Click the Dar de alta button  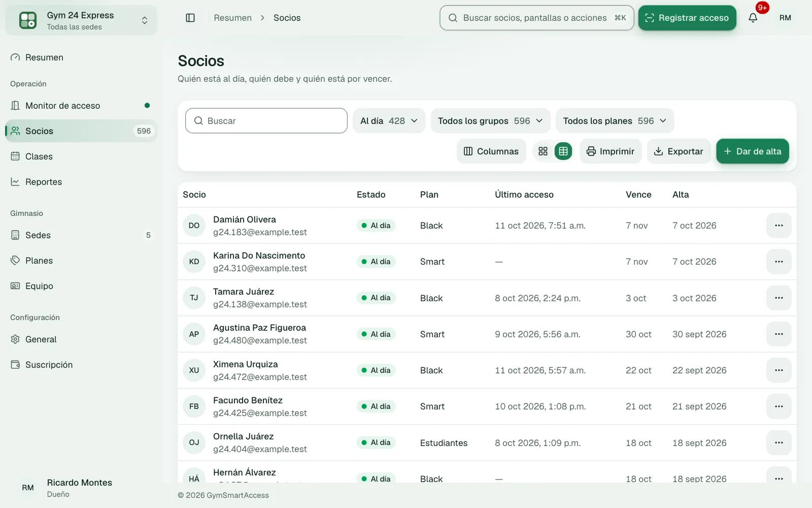pos(753,151)
